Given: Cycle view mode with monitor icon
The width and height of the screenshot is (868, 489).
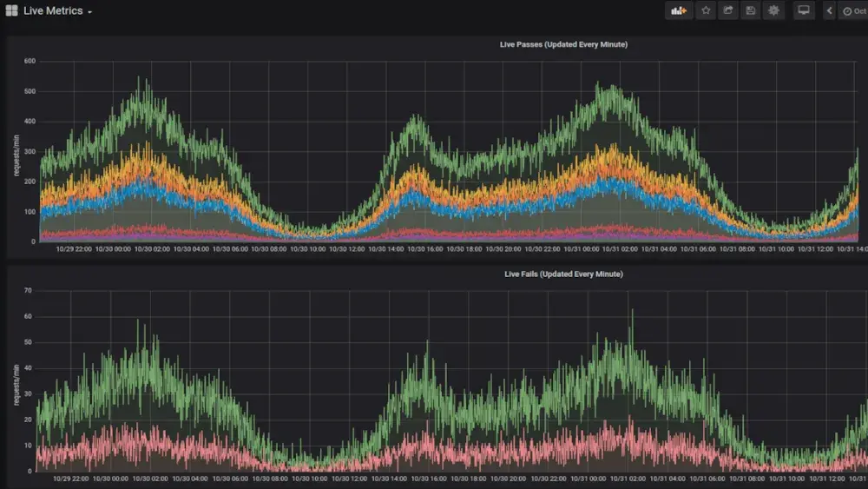Looking at the screenshot, I should 803,10.
